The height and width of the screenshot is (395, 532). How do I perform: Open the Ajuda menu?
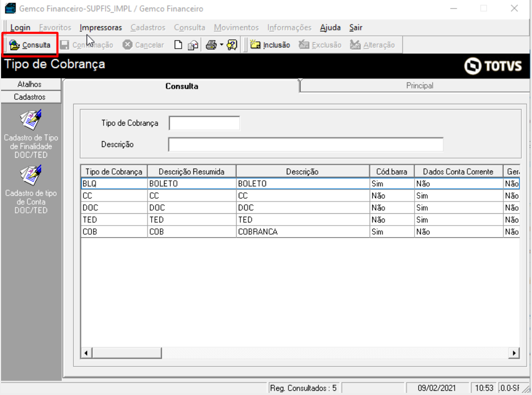pos(330,27)
